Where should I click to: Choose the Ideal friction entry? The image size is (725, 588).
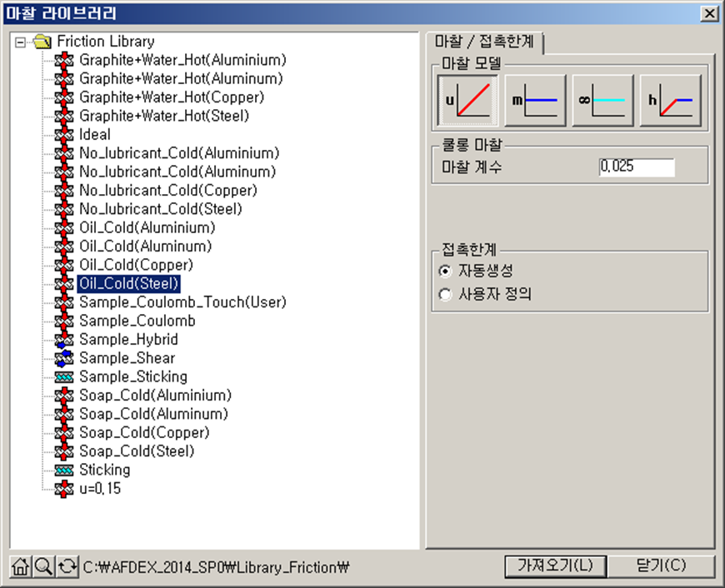pyautogui.click(x=94, y=134)
